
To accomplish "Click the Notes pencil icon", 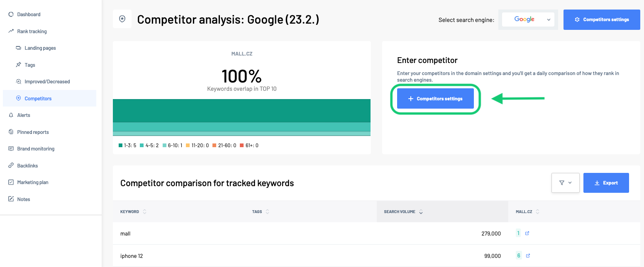I will coord(11,199).
